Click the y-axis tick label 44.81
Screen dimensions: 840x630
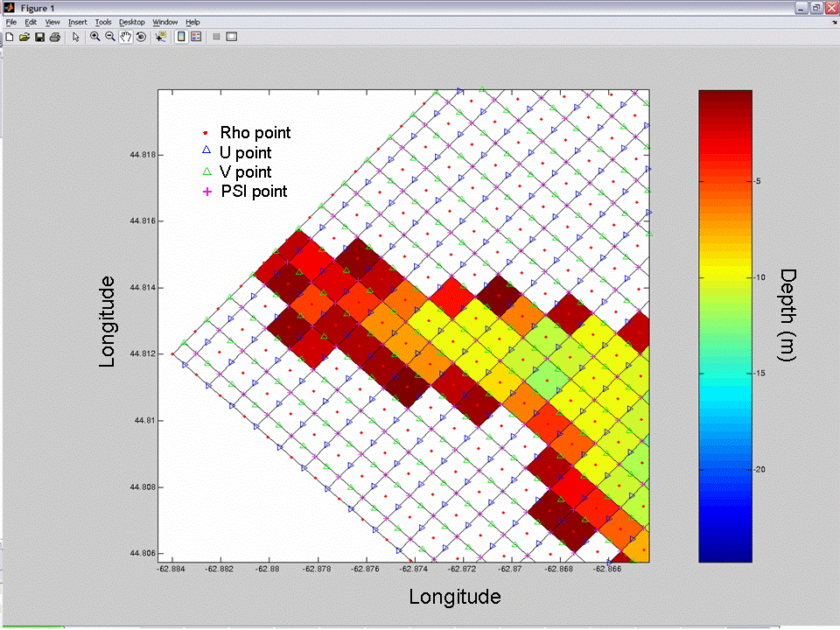144,421
